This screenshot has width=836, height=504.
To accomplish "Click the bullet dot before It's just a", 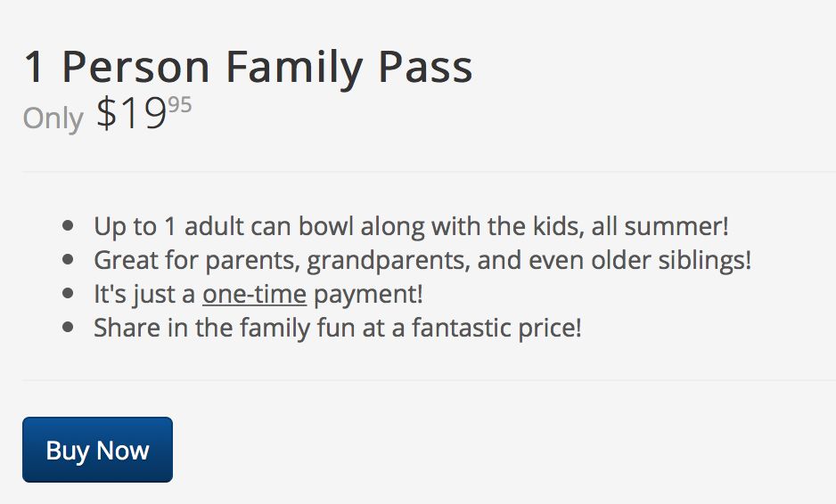I will (69, 294).
